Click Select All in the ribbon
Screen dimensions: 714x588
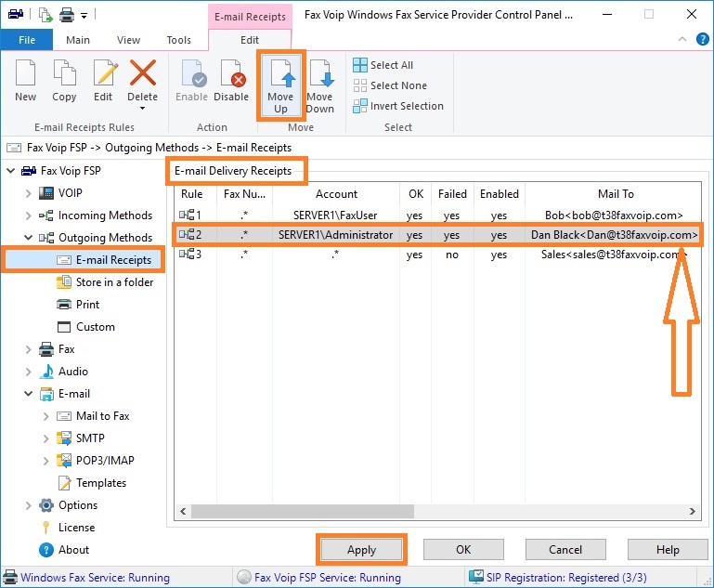point(383,65)
